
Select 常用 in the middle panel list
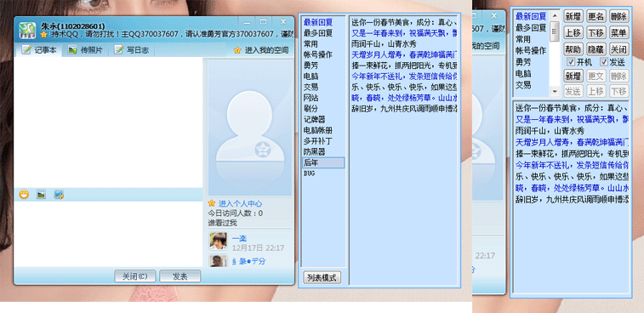pos(311,43)
